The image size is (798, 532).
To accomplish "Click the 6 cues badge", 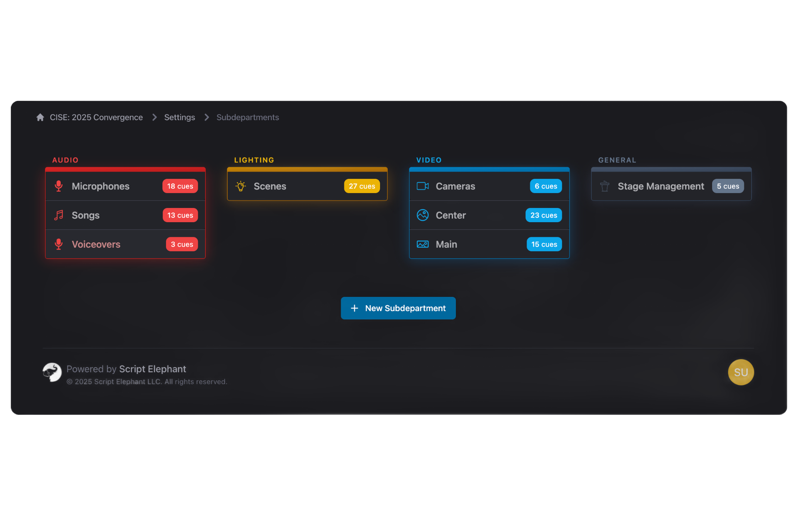I will coord(546,186).
